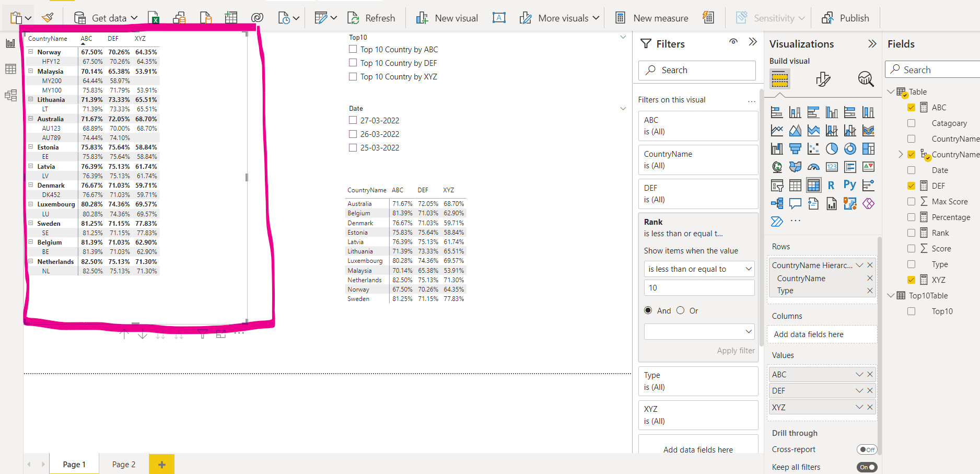Switch to Page 2 tab
Image resolution: width=980 pixels, height=474 pixels.
point(124,464)
